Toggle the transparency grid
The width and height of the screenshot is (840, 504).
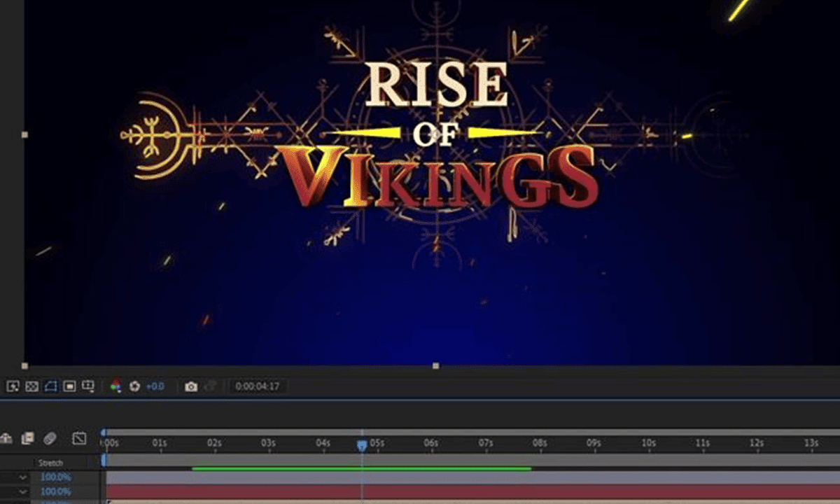coord(31,386)
